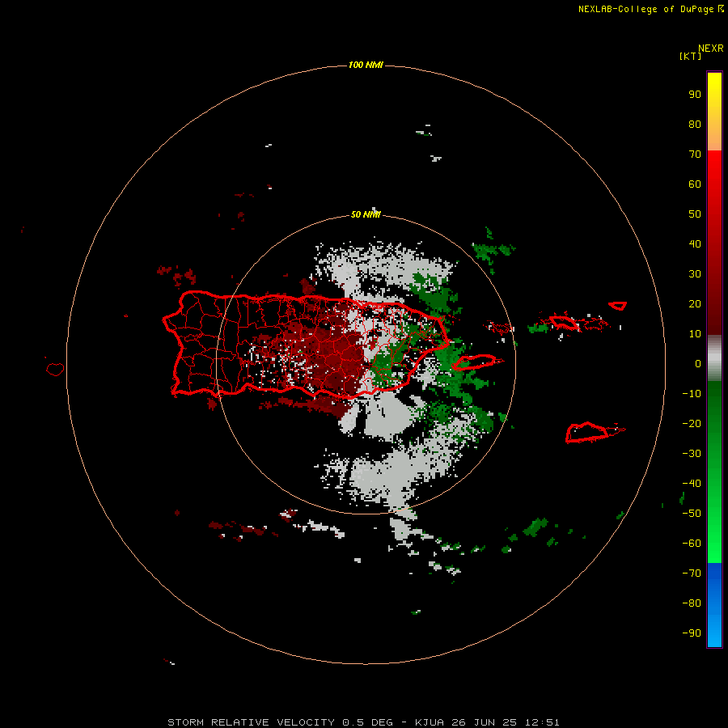728x728 pixels.
Task: Click the large gray echo just south of Puerto Rico
Action: tap(387, 416)
